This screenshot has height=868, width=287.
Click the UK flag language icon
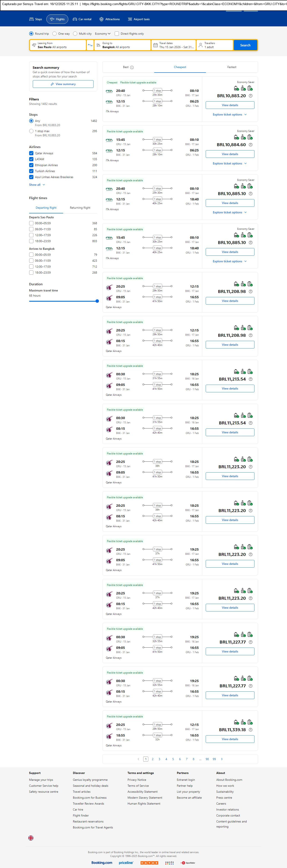click(31, 838)
